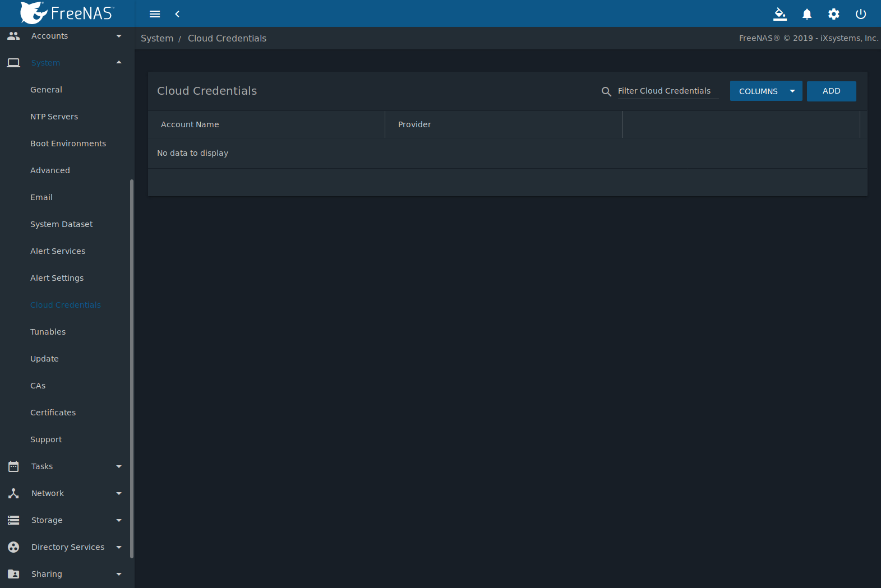The height and width of the screenshot is (588, 881).
Task: Click the Directory Services label
Action: (68, 547)
